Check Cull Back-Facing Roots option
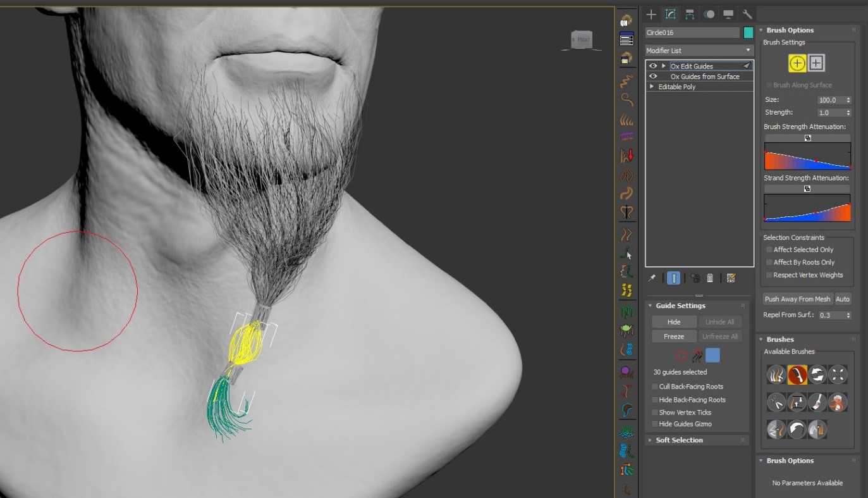The width and height of the screenshot is (868, 498). click(x=654, y=387)
